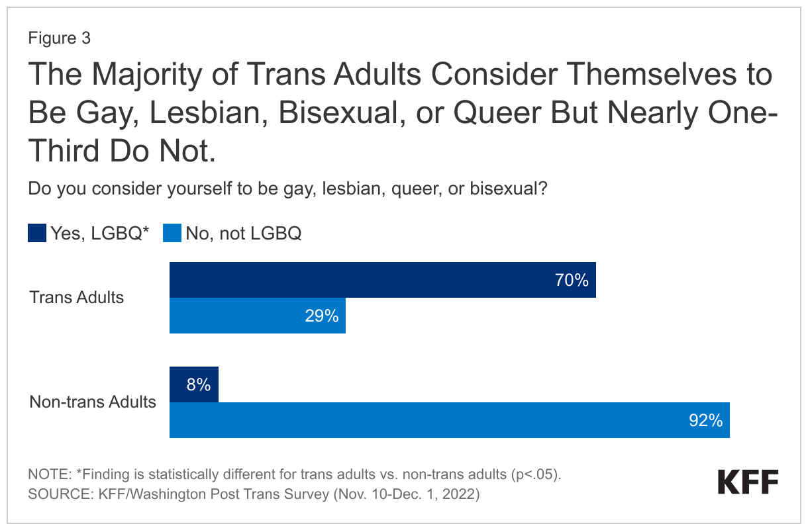
Task: Select the "No, not LGBQ" legend label
Action: point(242,234)
